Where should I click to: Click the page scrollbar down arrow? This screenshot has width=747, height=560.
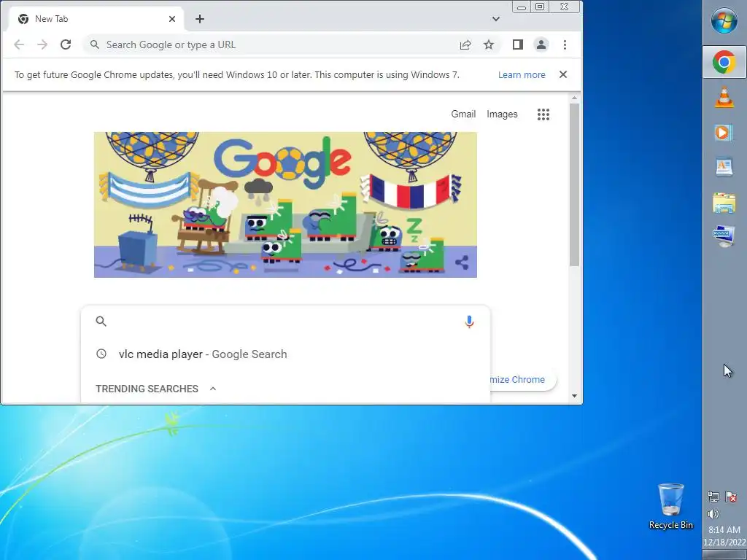pyautogui.click(x=575, y=396)
